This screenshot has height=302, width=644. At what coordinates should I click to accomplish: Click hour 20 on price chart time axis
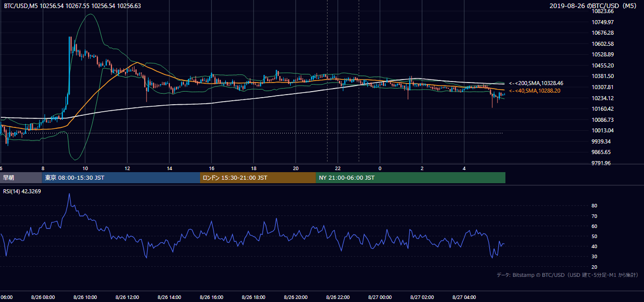[296, 169]
